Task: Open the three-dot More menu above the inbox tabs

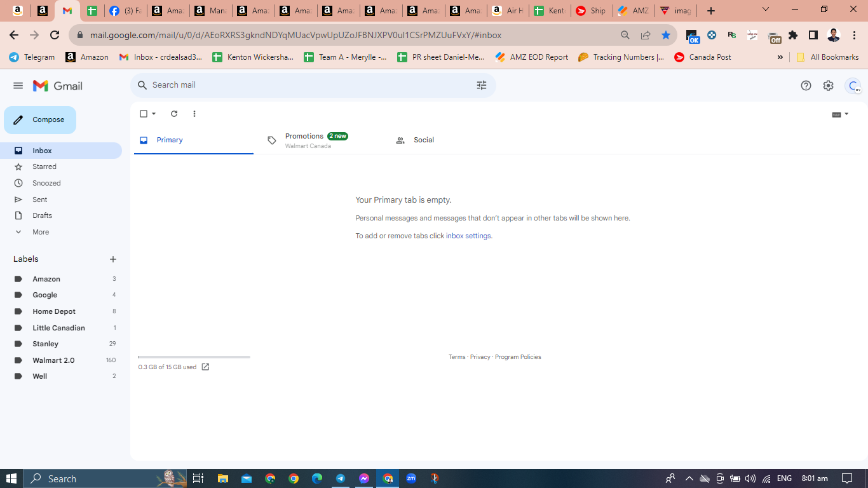Action: [x=194, y=114]
